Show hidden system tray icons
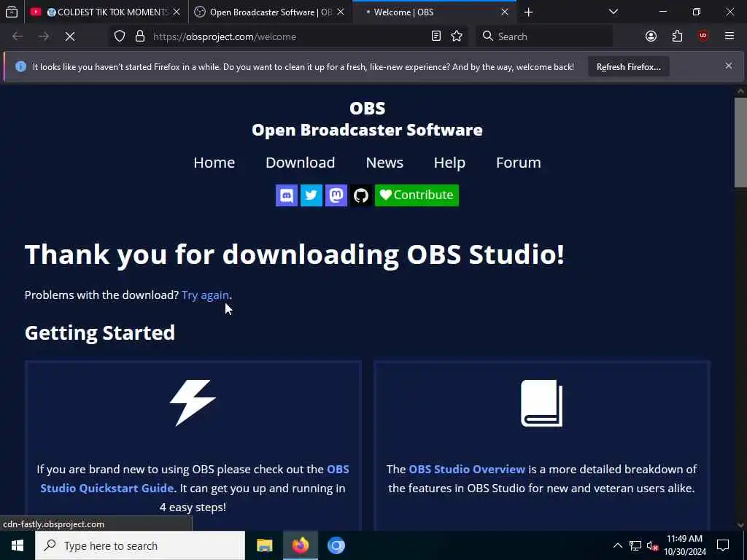The image size is (747, 560). [617, 545]
